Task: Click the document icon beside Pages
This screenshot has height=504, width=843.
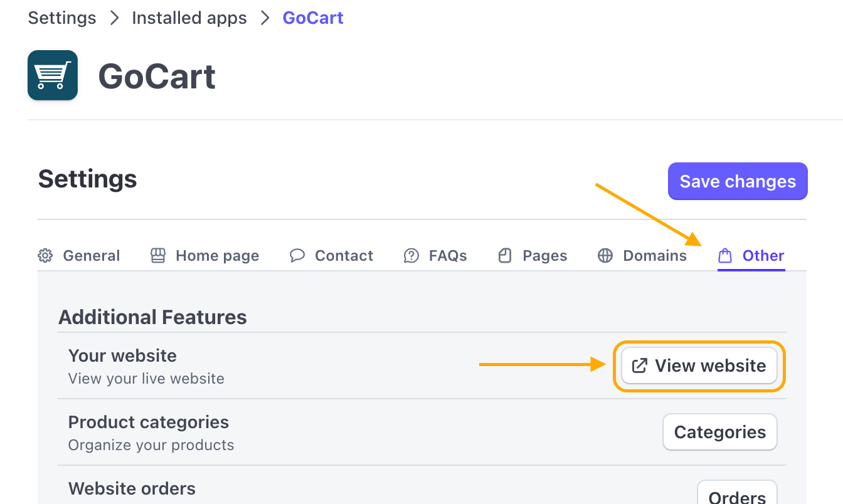Action: point(505,255)
